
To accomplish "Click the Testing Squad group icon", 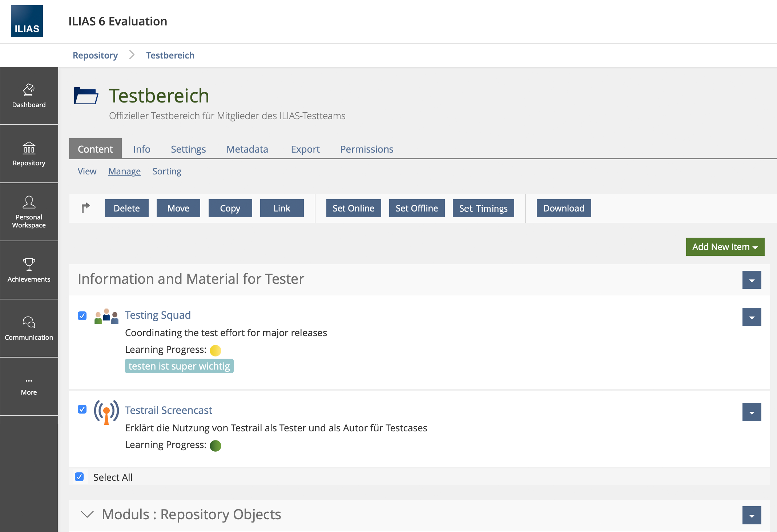I will [106, 316].
